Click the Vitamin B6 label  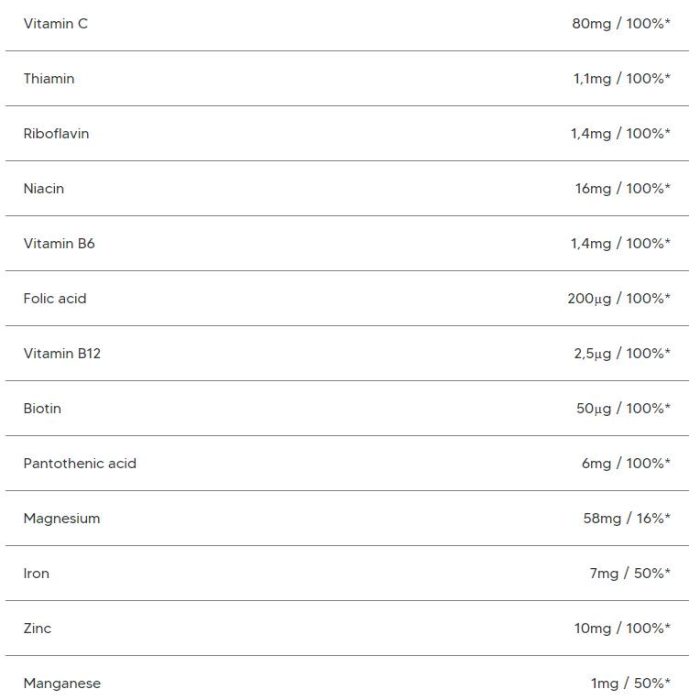click(x=59, y=243)
